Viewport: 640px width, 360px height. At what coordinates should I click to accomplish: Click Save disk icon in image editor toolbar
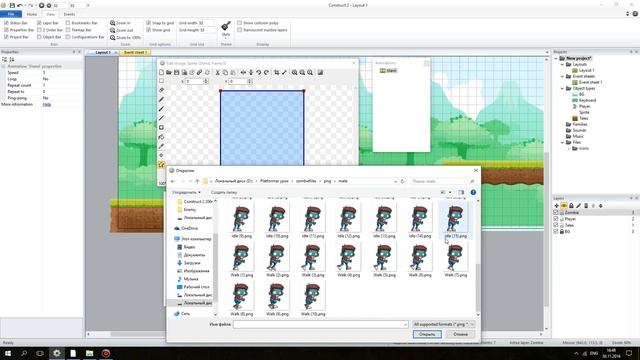point(176,72)
